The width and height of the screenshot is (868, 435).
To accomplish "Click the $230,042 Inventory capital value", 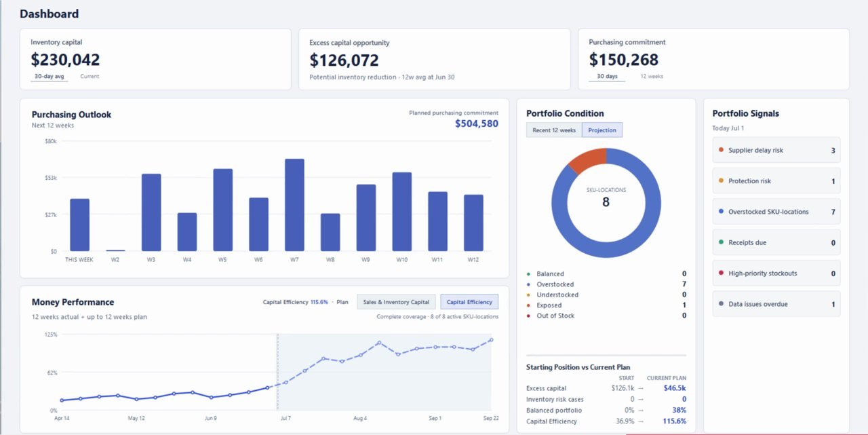I will [65, 60].
